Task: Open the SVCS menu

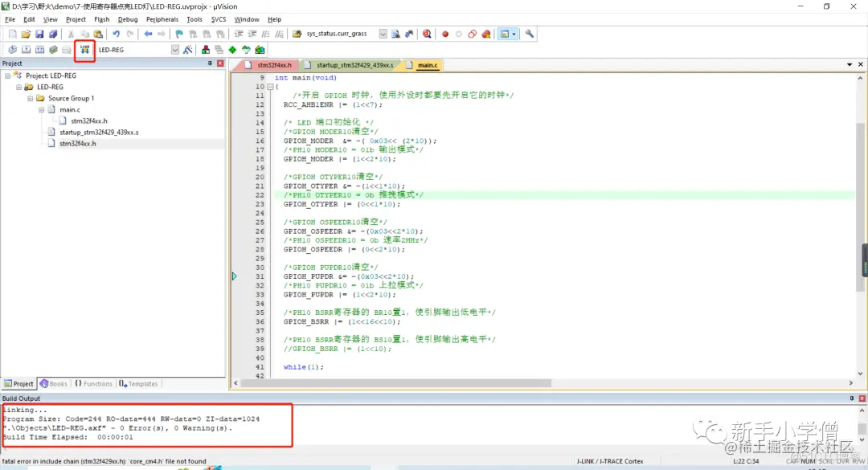Action: click(x=219, y=19)
